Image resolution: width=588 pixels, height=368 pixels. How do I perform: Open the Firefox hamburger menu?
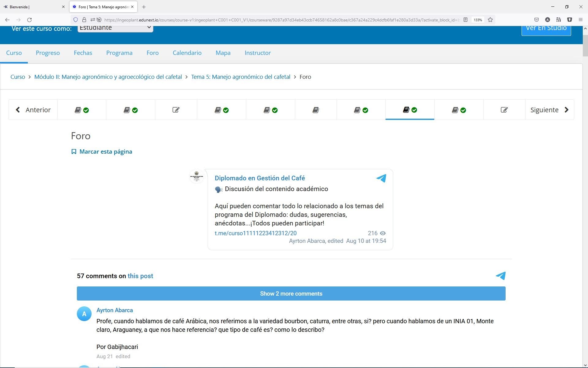580,20
